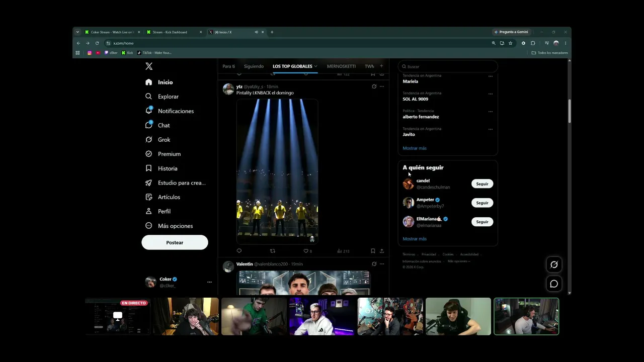
Task: Open the alberto fernandez trend
Action: 421,117
